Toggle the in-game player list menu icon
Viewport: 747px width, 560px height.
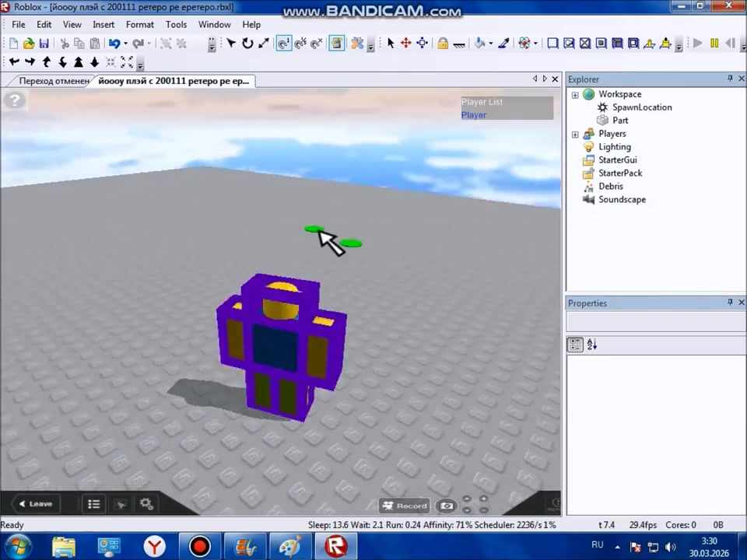[x=93, y=504]
